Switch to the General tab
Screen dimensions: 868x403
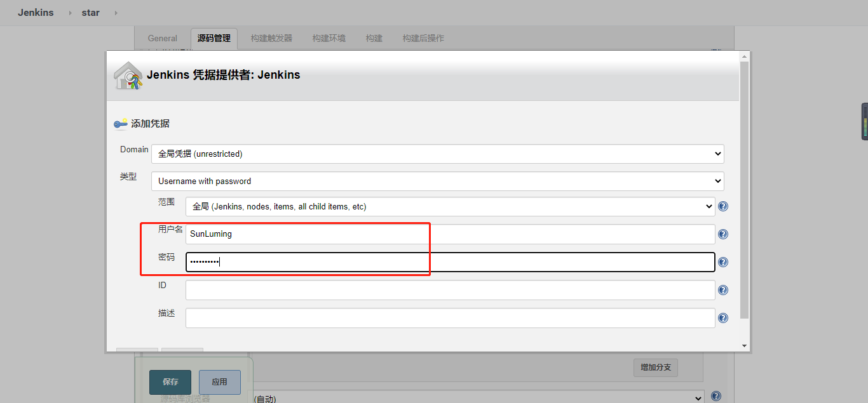coord(163,38)
